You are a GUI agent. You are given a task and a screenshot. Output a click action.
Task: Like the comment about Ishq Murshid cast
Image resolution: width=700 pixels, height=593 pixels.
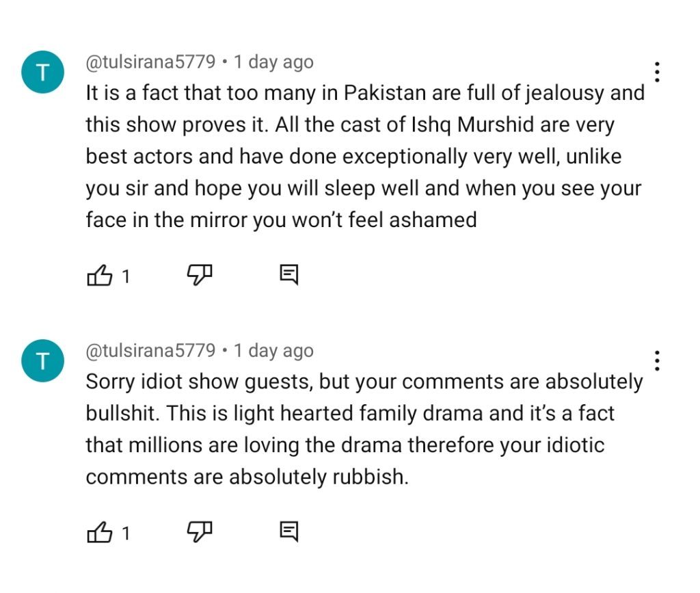click(x=99, y=275)
